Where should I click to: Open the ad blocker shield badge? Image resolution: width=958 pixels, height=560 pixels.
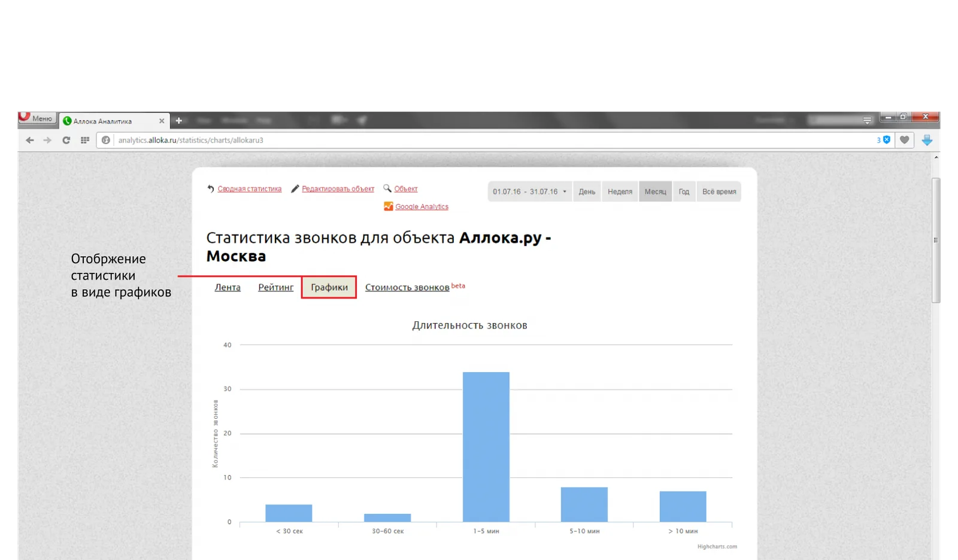[884, 140]
